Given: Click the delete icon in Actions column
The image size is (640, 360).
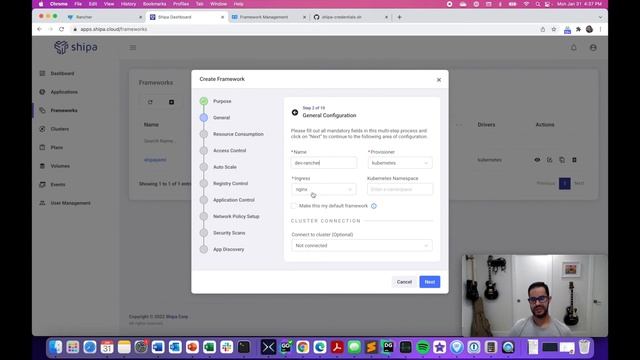Looking at the screenshot, I should point(574,160).
